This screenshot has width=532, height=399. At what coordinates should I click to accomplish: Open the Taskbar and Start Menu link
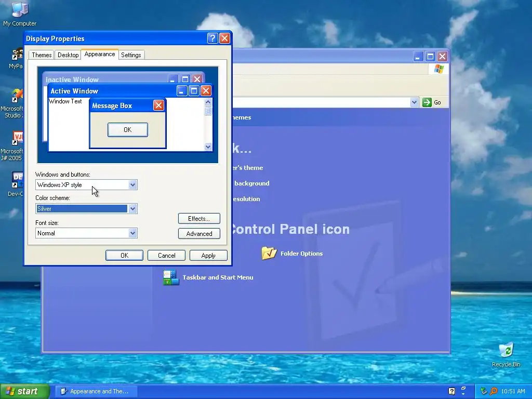[218, 277]
